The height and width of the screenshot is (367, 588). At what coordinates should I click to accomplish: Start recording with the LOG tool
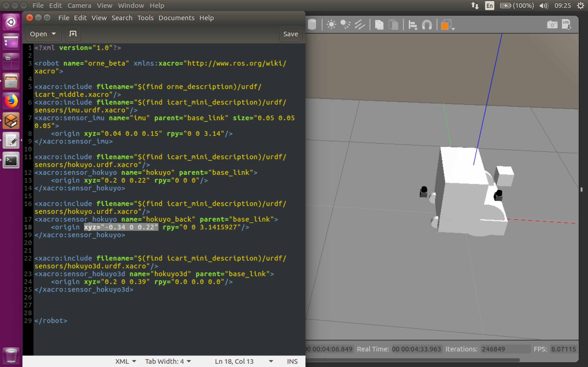click(567, 24)
